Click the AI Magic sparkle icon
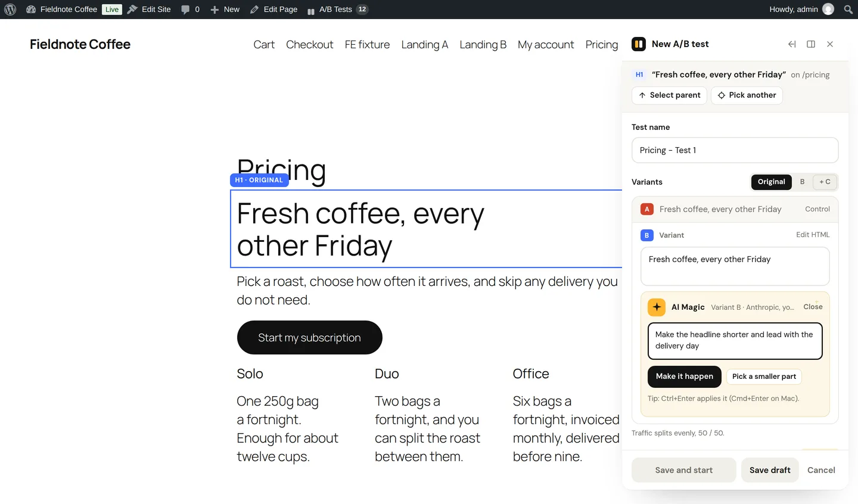Screen dimensions: 858x504 (657, 307)
